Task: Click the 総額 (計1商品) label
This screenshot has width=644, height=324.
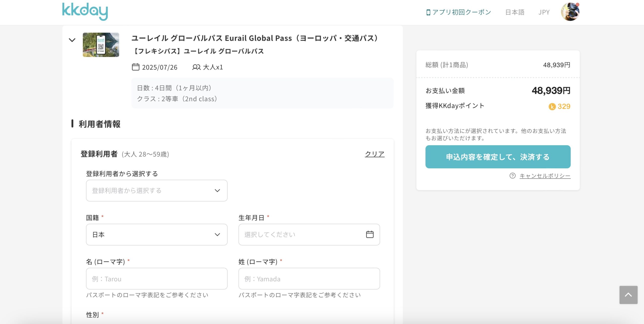Action: coord(447,65)
